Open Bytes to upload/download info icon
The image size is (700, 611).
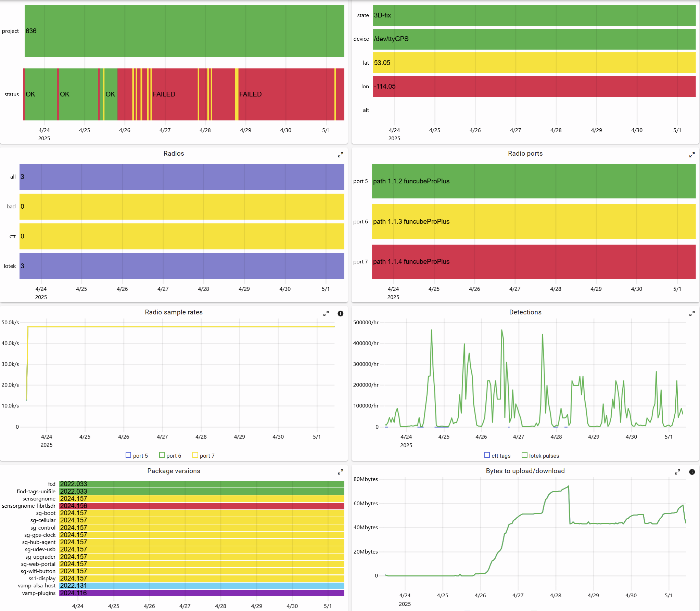click(692, 472)
